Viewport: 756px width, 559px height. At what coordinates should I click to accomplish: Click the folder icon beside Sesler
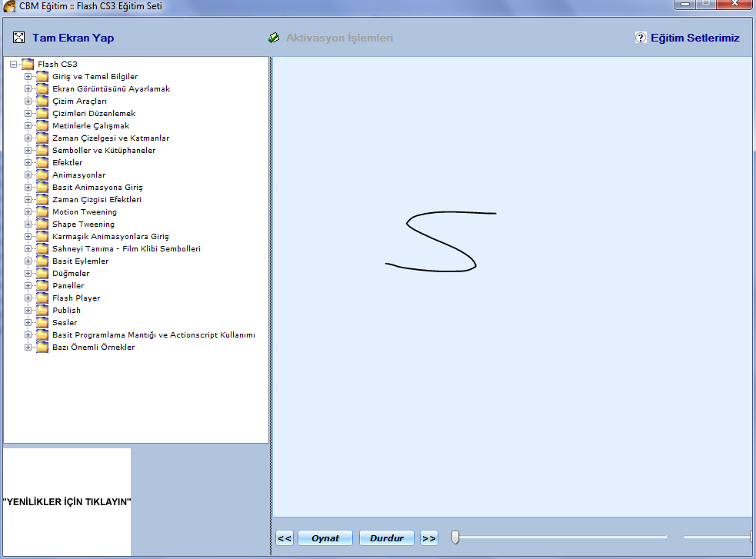coord(42,323)
